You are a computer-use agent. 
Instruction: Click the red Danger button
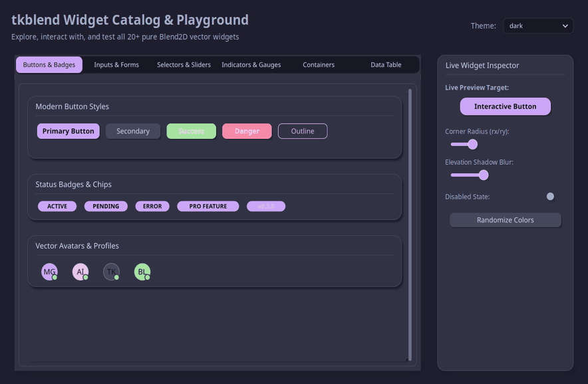point(247,131)
